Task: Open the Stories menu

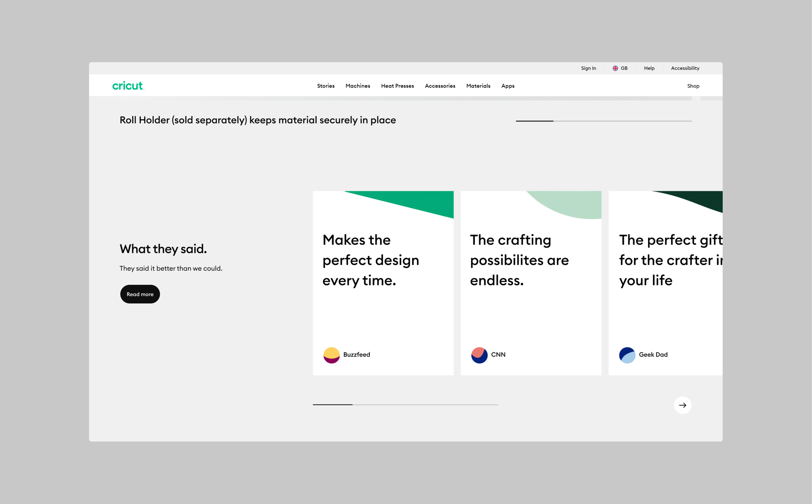Action: (325, 86)
